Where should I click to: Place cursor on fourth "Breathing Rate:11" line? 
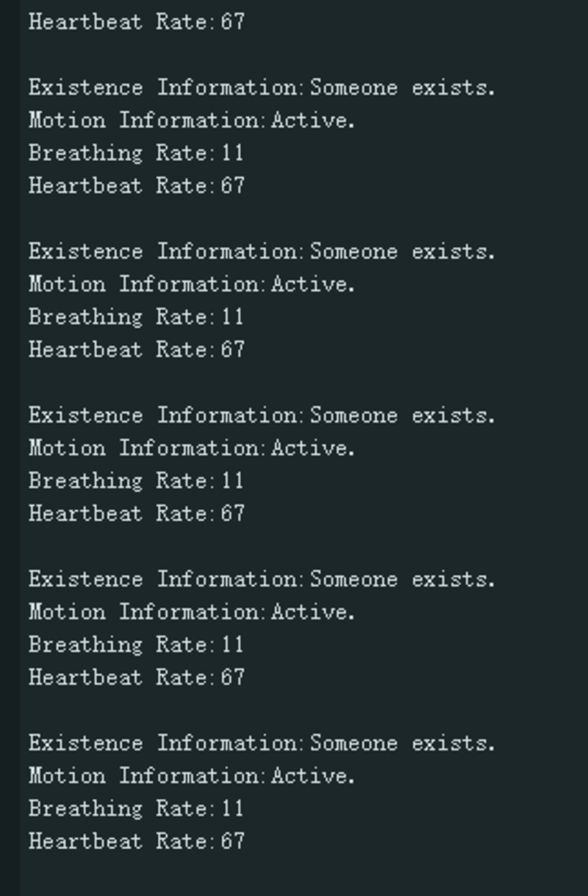(x=137, y=645)
